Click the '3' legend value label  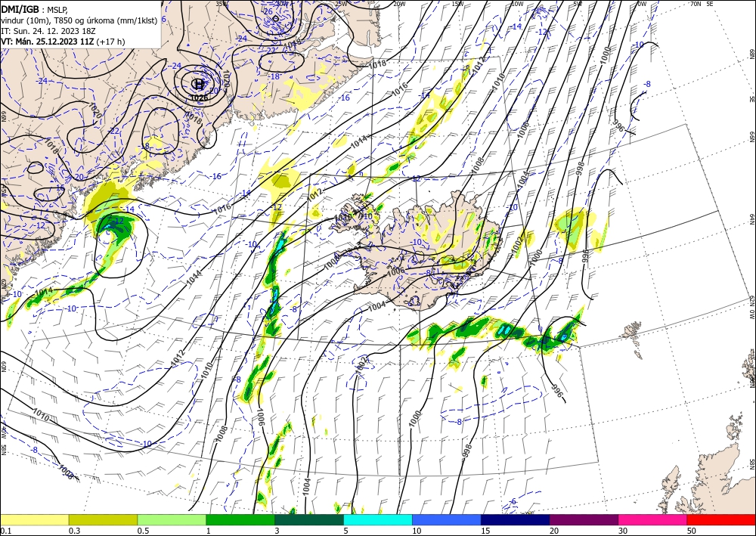click(x=277, y=531)
